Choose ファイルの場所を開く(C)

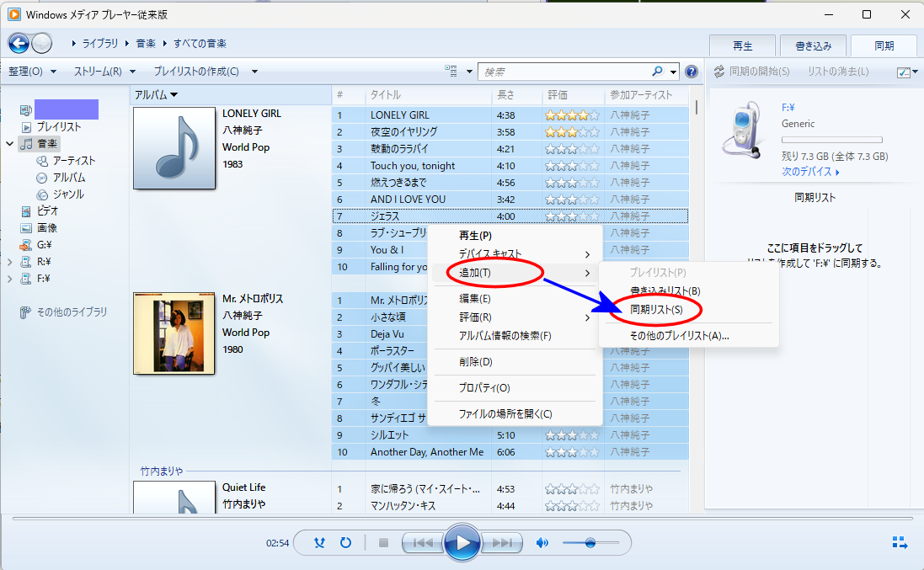point(514,414)
